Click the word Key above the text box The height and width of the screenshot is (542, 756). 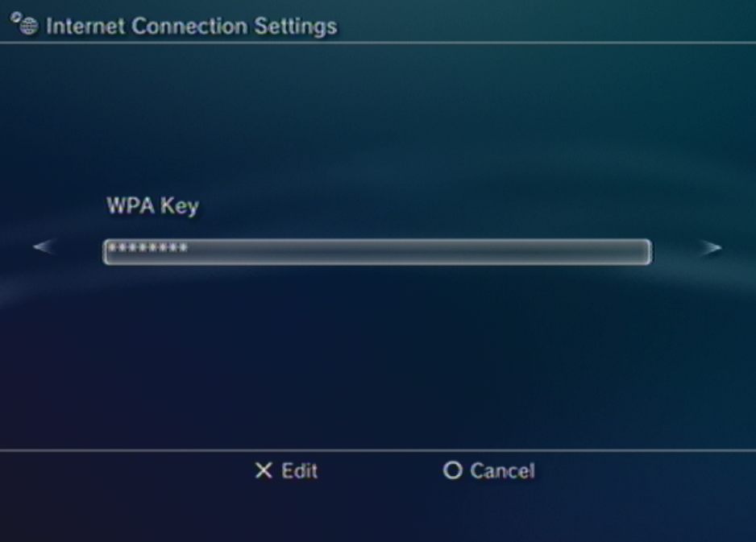coord(179,206)
